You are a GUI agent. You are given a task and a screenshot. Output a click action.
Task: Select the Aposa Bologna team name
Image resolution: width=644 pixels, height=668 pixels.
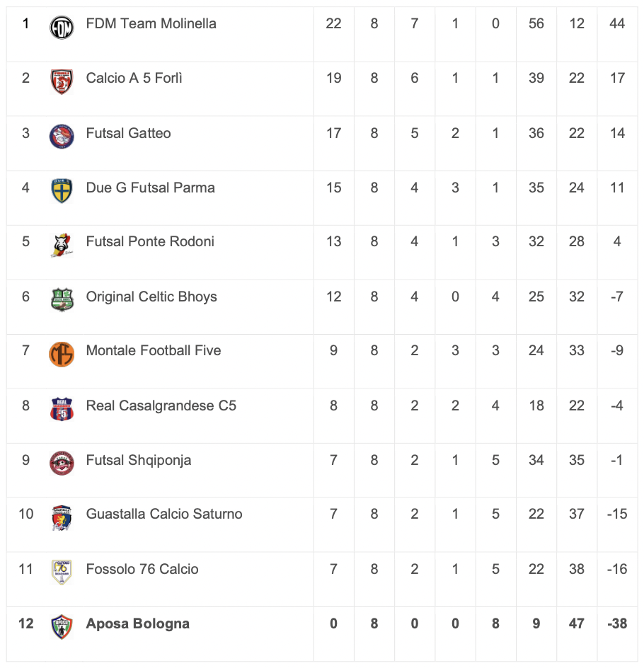tap(137, 623)
